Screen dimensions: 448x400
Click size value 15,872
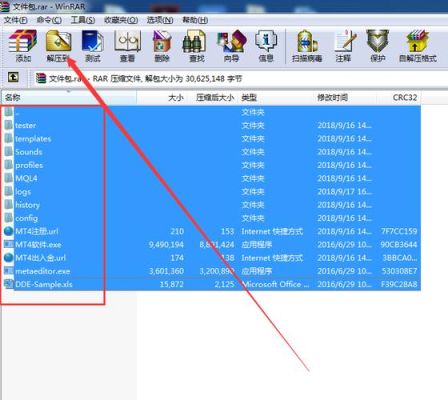pyautogui.click(x=172, y=284)
